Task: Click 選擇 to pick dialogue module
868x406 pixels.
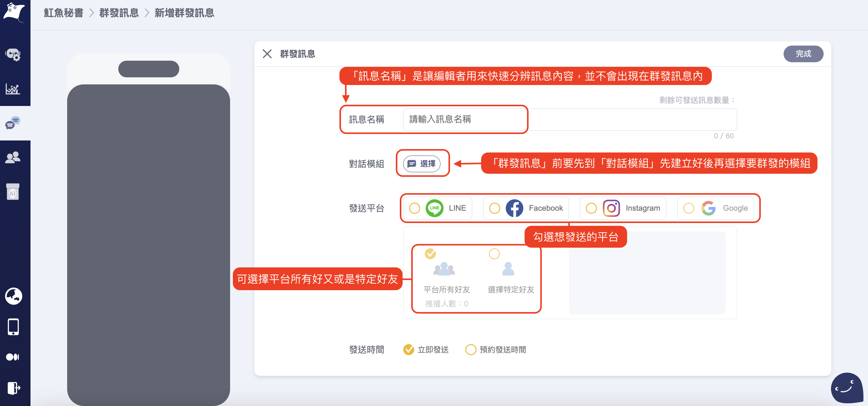Action: [422, 164]
